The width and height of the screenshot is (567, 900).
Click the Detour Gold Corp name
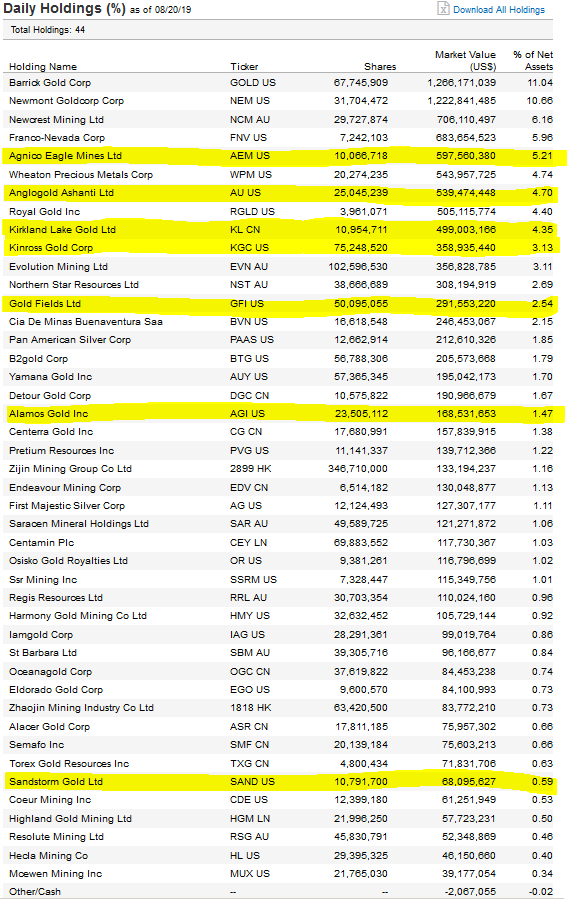click(50, 396)
